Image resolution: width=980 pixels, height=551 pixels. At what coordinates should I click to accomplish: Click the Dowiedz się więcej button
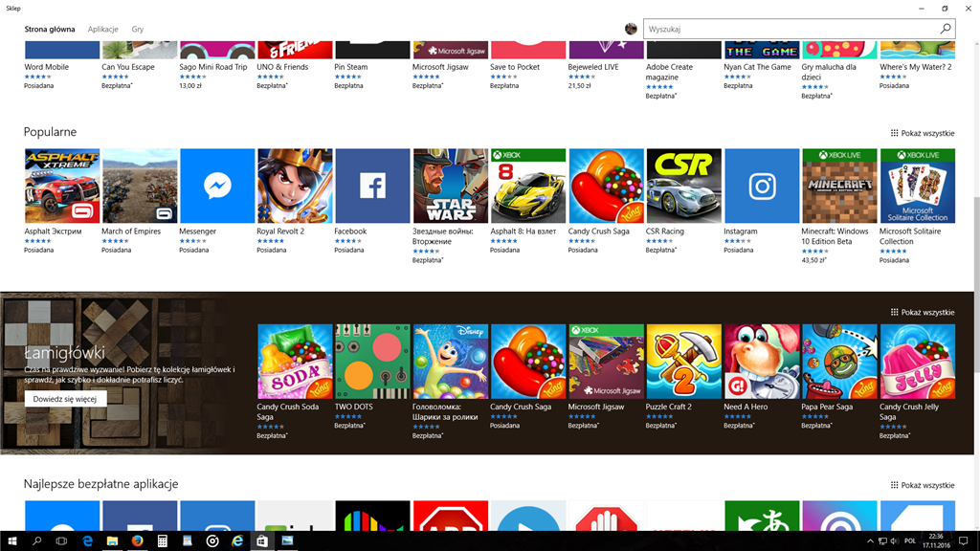click(x=65, y=399)
